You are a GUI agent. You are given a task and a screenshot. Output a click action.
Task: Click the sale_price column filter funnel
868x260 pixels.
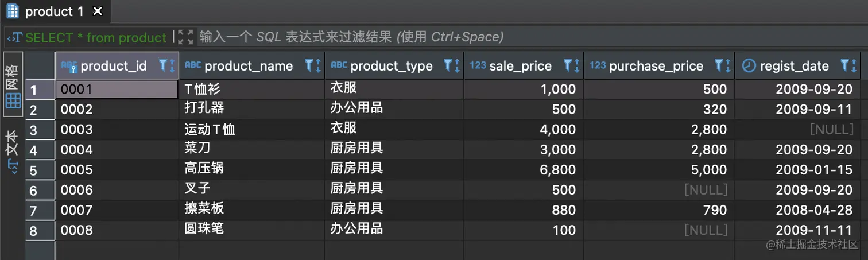coord(568,65)
